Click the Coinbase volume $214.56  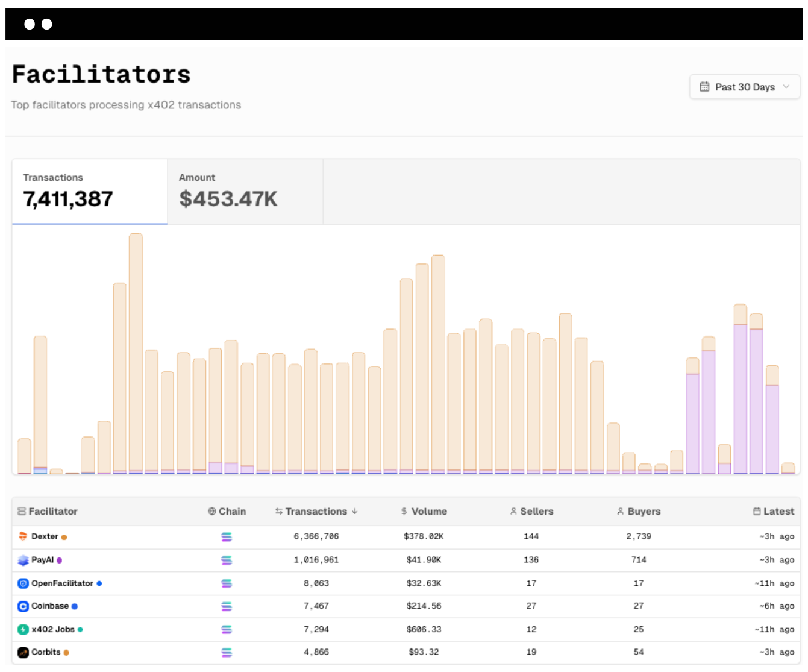[424, 606]
